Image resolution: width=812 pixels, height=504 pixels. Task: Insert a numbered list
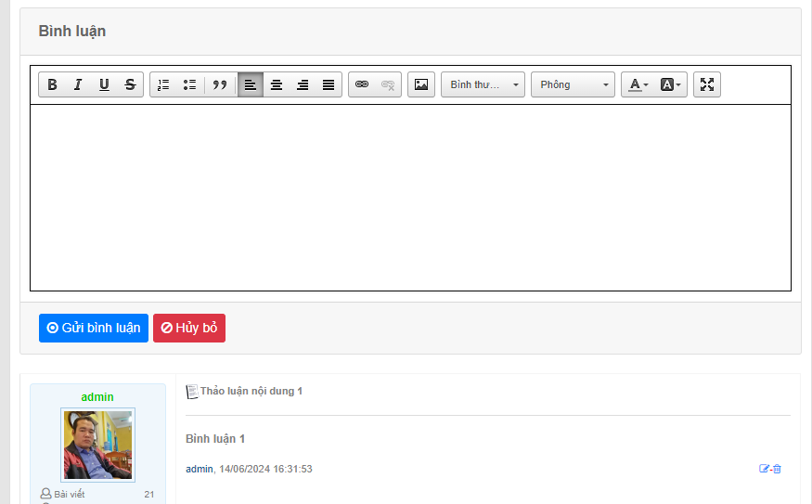tap(163, 84)
